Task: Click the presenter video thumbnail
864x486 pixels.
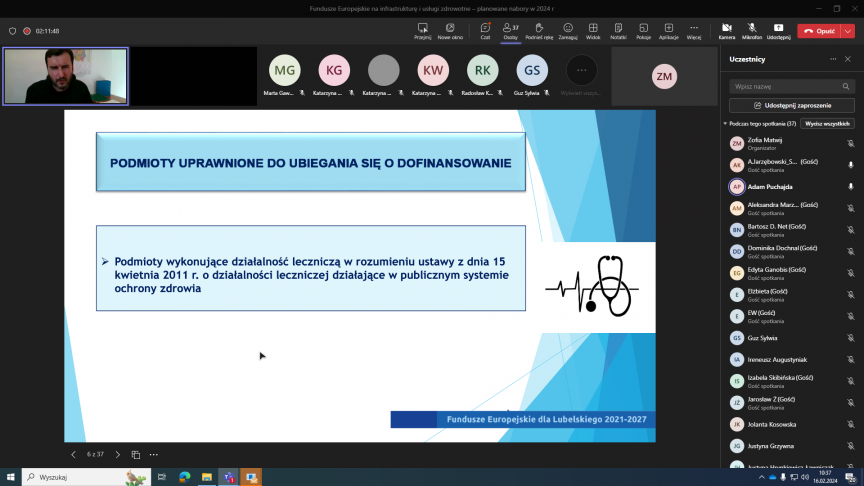Action: (66, 76)
